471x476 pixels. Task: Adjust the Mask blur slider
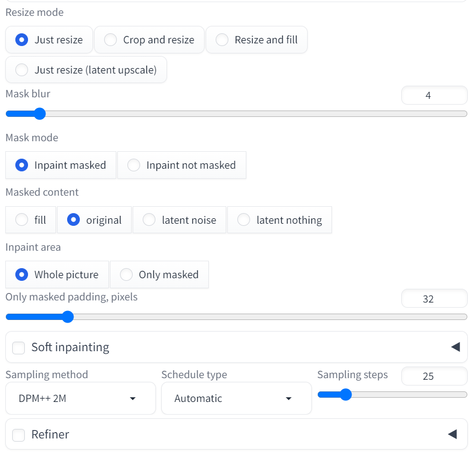pyautogui.click(x=40, y=113)
